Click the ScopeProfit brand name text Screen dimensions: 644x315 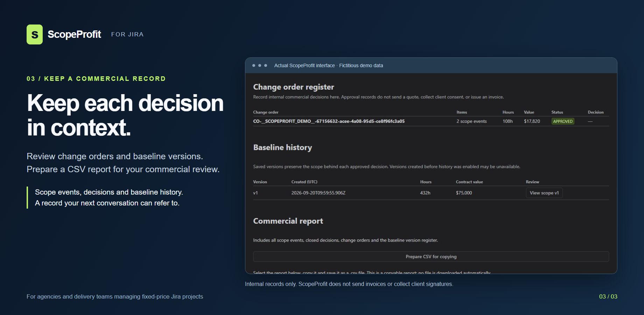(x=74, y=34)
